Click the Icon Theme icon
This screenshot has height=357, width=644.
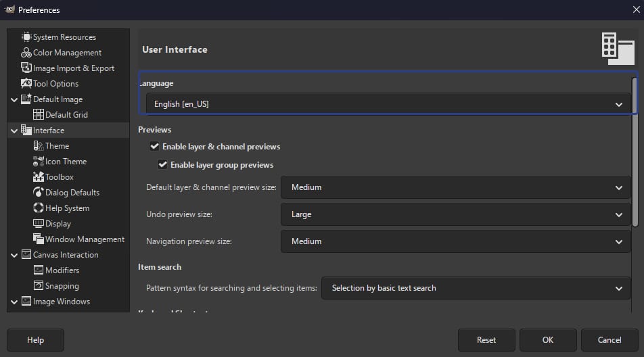click(39, 162)
